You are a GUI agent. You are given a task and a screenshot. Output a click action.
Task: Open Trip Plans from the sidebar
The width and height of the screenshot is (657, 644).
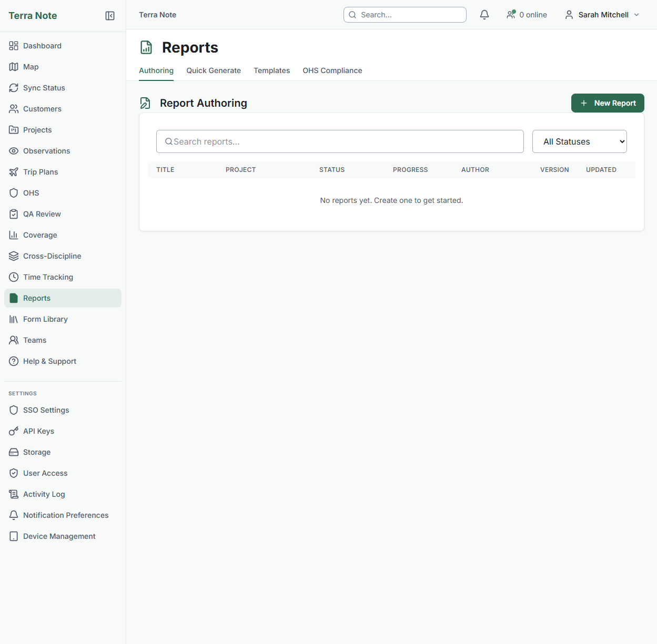pyautogui.click(x=41, y=172)
